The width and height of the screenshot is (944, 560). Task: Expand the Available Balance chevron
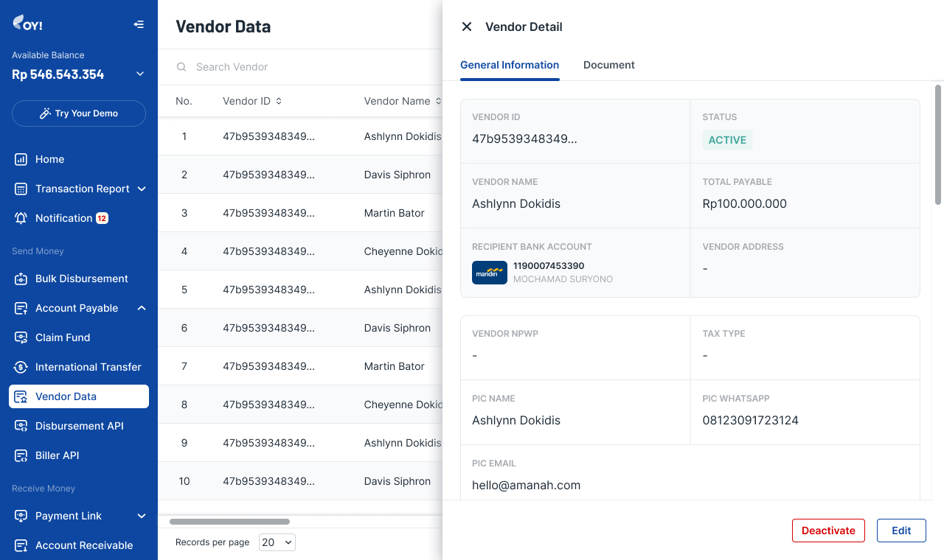140,74
